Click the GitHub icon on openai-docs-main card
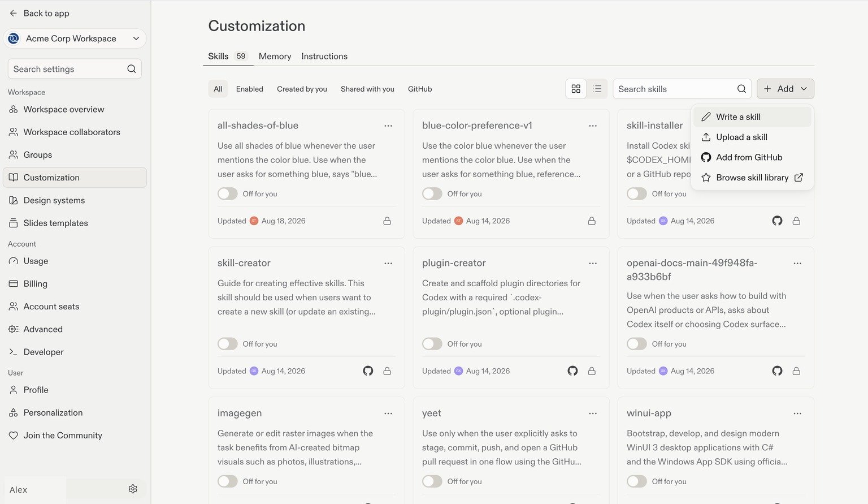Image resolution: width=868 pixels, height=504 pixels. pos(778,371)
